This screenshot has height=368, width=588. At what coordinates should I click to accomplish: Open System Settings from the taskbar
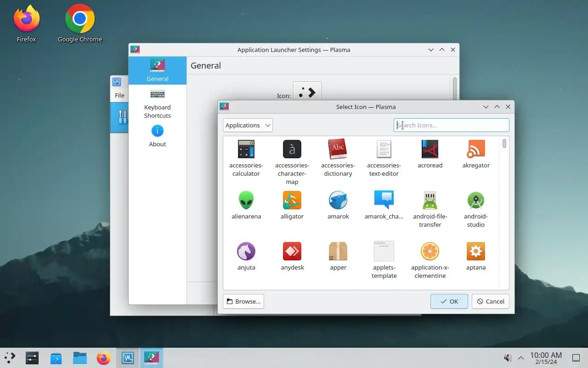coord(32,357)
